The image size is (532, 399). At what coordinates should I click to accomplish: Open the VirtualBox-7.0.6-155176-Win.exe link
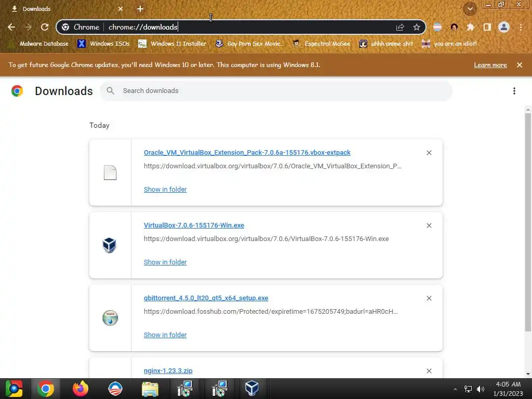[x=194, y=225]
